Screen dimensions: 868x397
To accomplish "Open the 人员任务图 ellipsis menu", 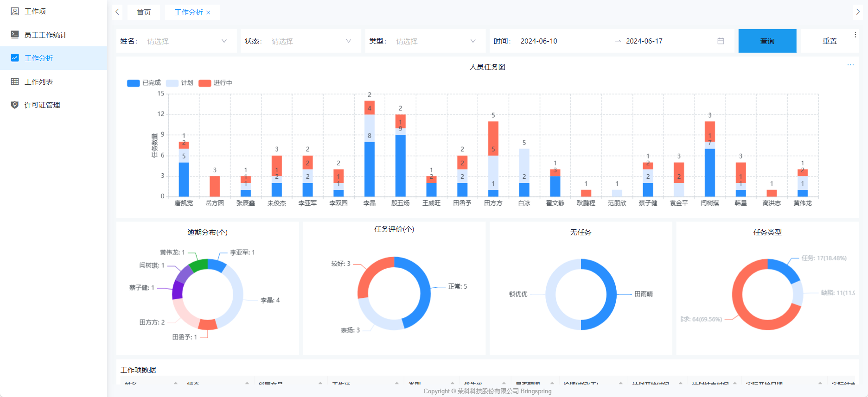I will (850, 65).
